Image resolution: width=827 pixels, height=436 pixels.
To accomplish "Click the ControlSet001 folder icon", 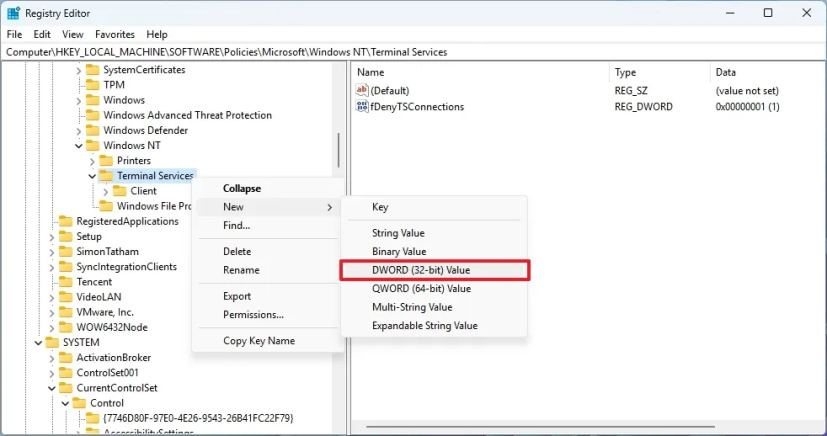I will (x=66, y=373).
